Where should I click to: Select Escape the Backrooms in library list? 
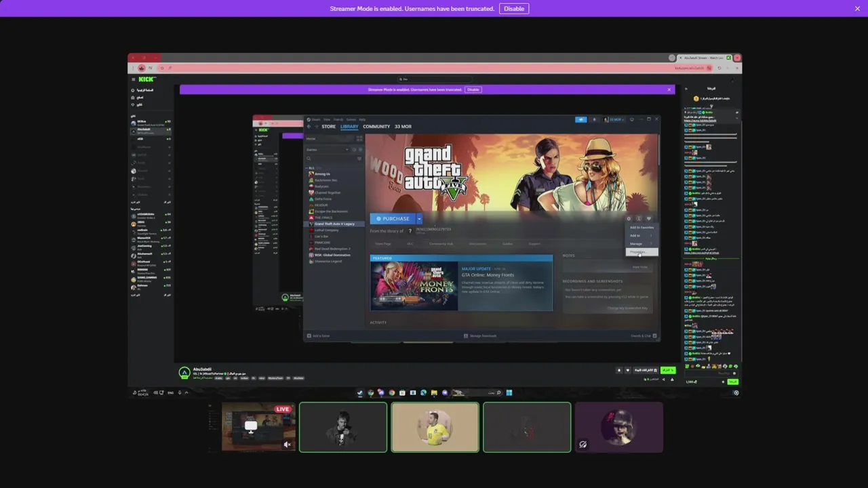[330, 211]
